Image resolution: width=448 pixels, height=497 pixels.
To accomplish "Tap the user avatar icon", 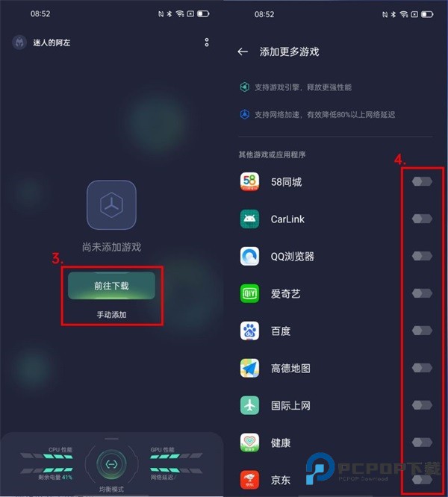I will 19,43.
